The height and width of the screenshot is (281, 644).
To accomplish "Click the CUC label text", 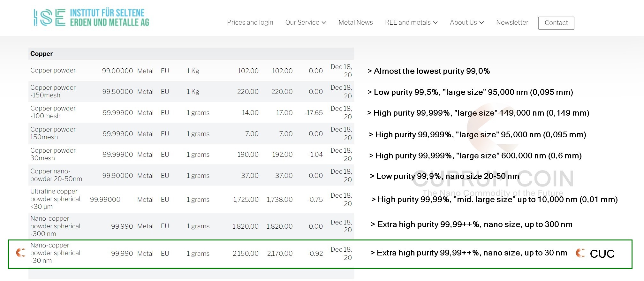I will (602, 254).
